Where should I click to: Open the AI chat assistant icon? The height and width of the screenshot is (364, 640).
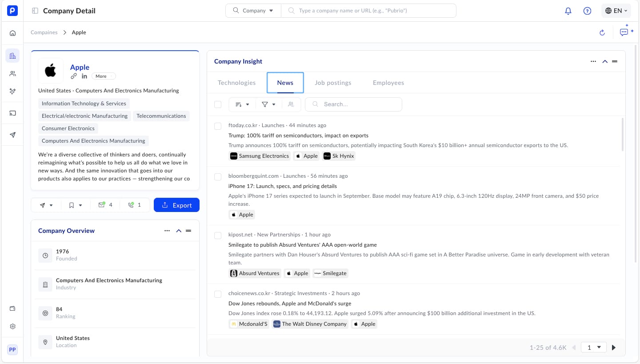pos(624,32)
